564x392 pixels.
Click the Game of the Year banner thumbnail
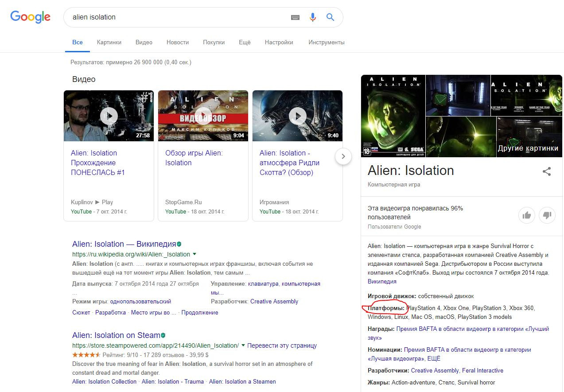[526, 95]
